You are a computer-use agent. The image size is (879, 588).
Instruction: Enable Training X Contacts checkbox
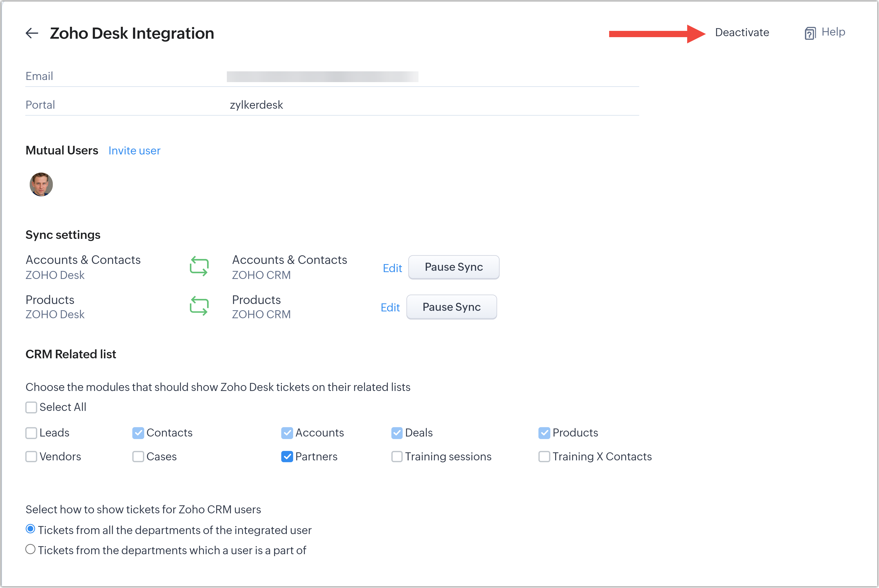tap(544, 457)
